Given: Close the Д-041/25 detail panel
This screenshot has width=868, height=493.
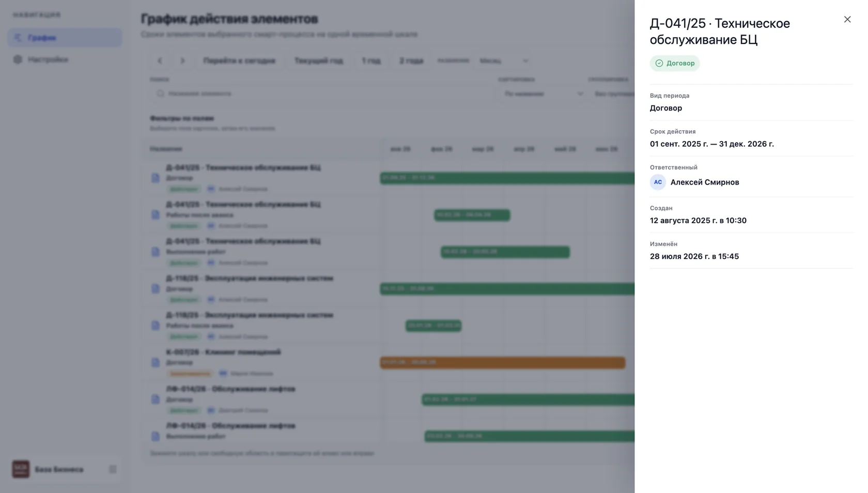Looking at the screenshot, I should point(847,20).
